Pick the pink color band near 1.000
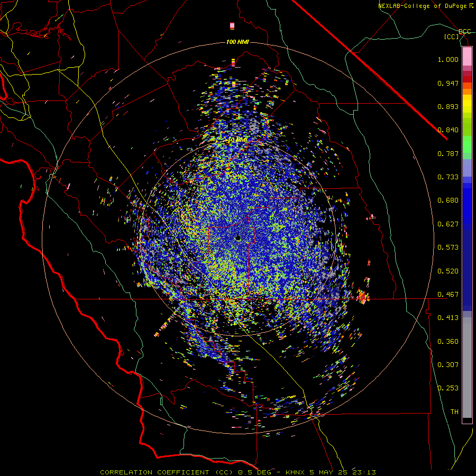This screenshot has width=476, height=476. [x=467, y=57]
